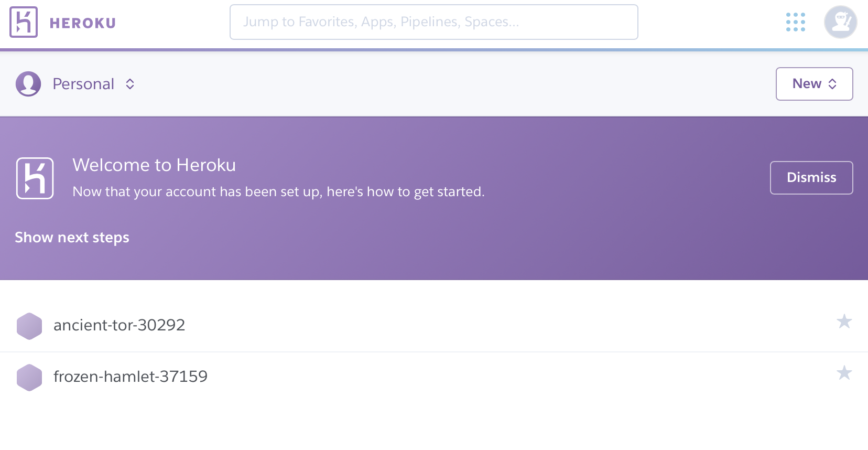
Task: Favorite ancient-tor-30292 with its star
Action: click(844, 321)
